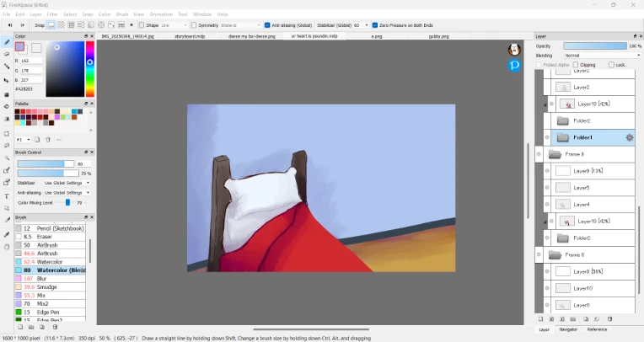Image resolution: width=644 pixels, height=342 pixels.
Task: Enable the parallel snap icon
Action: (x=61, y=25)
